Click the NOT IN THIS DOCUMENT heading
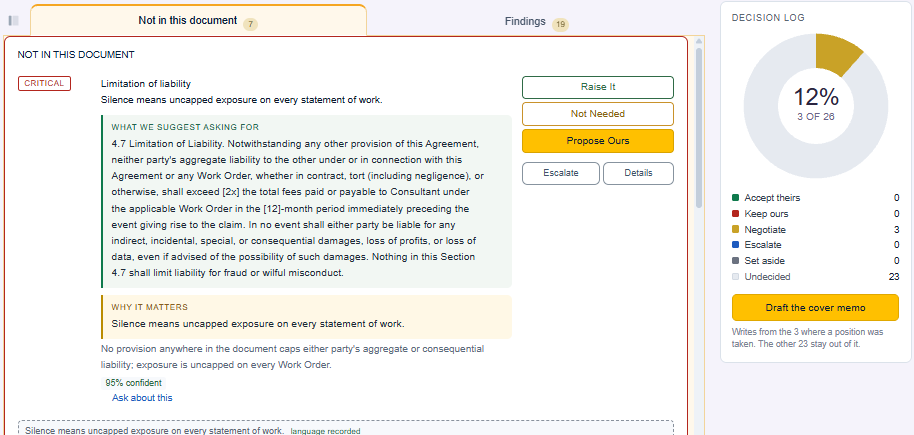Screen dimensions: 914x435 (76, 55)
